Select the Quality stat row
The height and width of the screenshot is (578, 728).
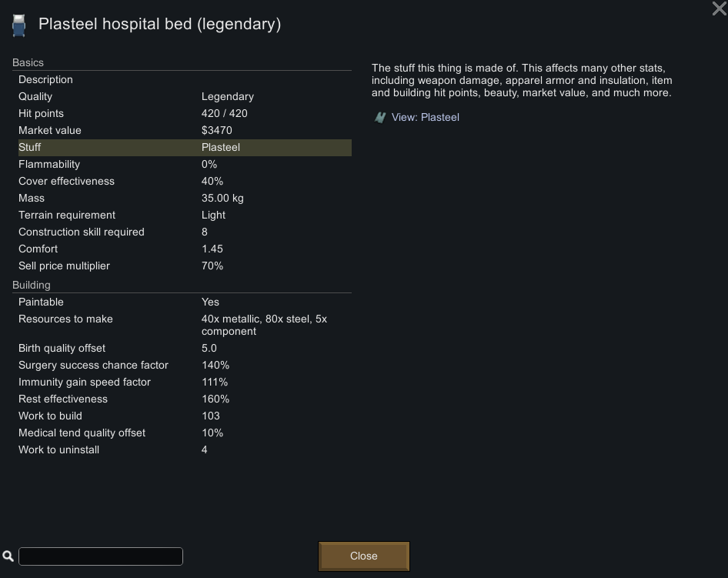click(183, 97)
